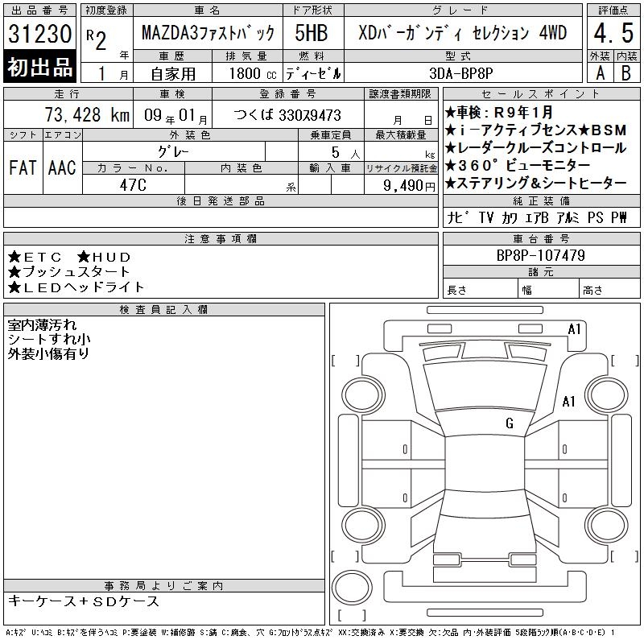Image resolution: width=644 pixels, height=644 pixels.
Task: Click the grade text XDバーガンディ セレクション 4WD
Action: [x=462, y=33]
